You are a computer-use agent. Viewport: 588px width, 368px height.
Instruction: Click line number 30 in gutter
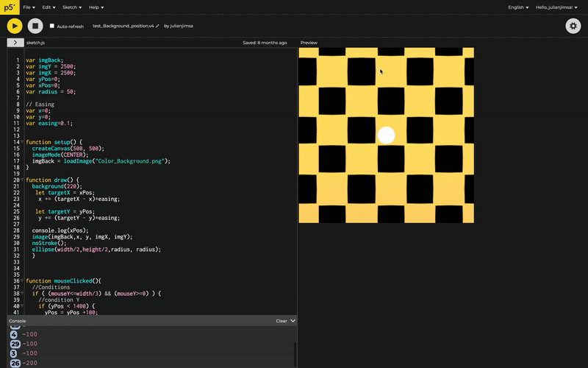coord(16,243)
